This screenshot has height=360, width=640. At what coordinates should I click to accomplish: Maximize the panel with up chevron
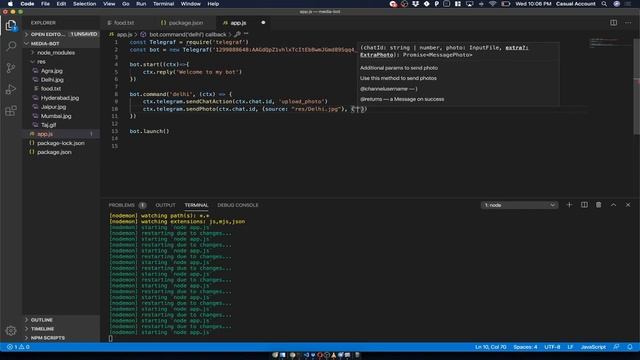(x=613, y=205)
